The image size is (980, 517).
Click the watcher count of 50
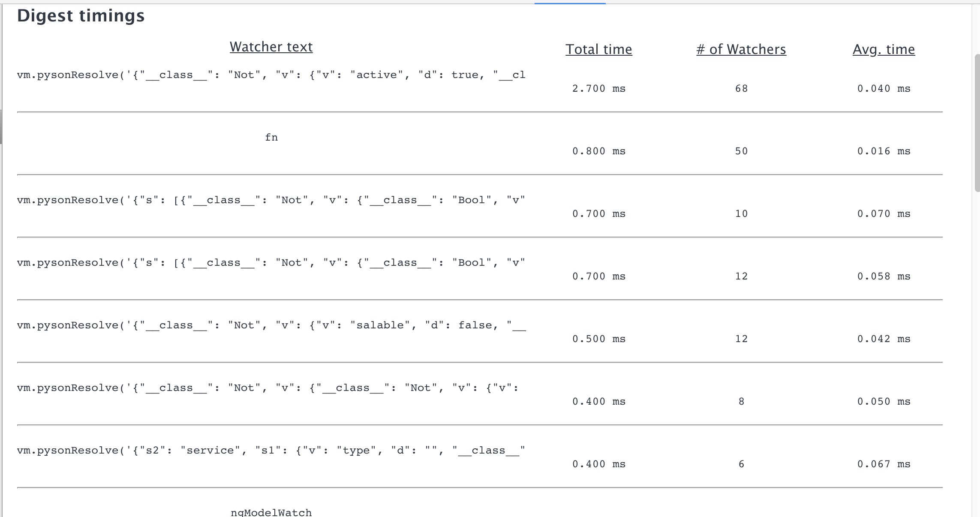coord(741,151)
